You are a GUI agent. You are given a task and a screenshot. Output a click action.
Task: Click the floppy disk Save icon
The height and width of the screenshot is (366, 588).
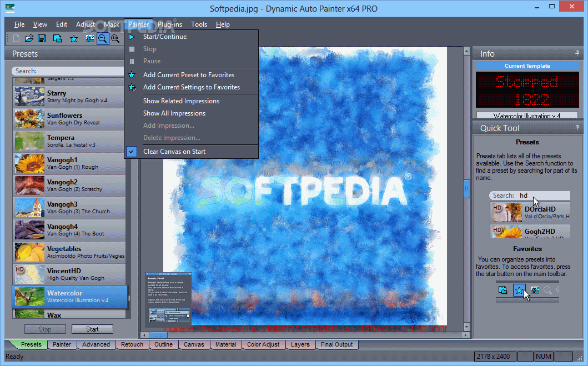[x=42, y=38]
